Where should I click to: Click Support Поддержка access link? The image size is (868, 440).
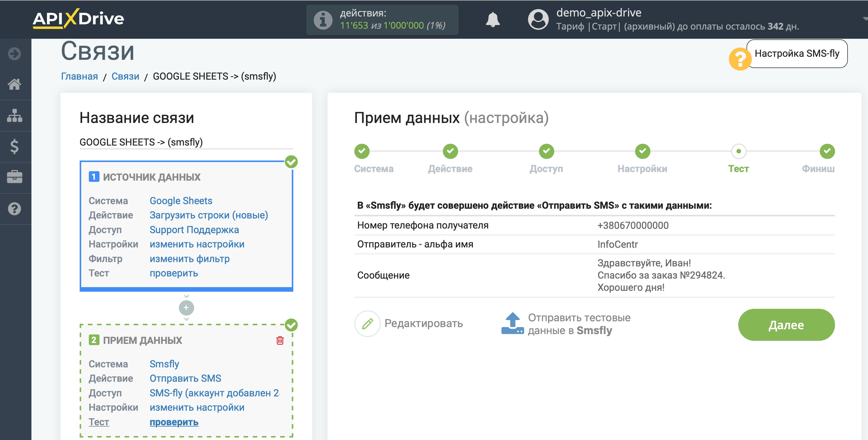[x=194, y=230]
